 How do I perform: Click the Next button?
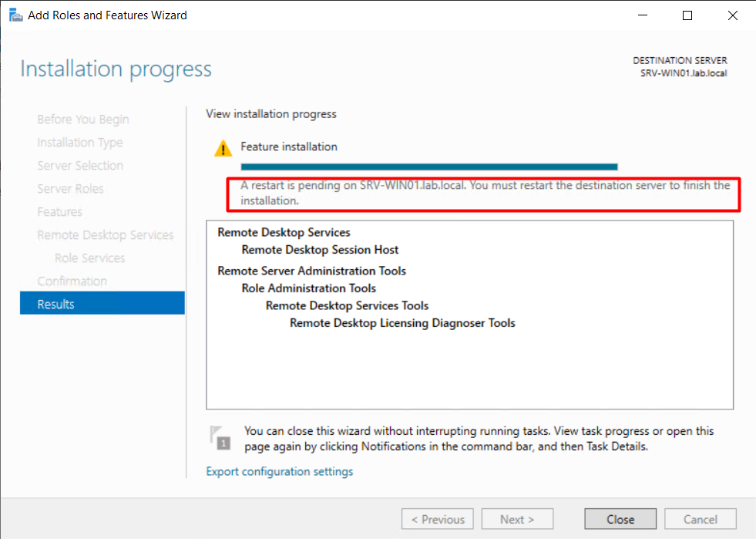coord(516,519)
